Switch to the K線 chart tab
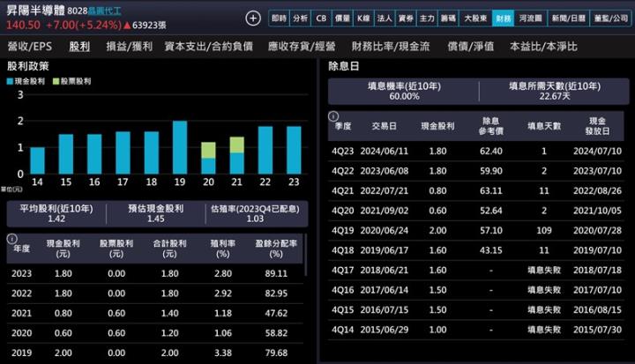Image resolution: width=635 pixels, height=364 pixels. (x=363, y=19)
